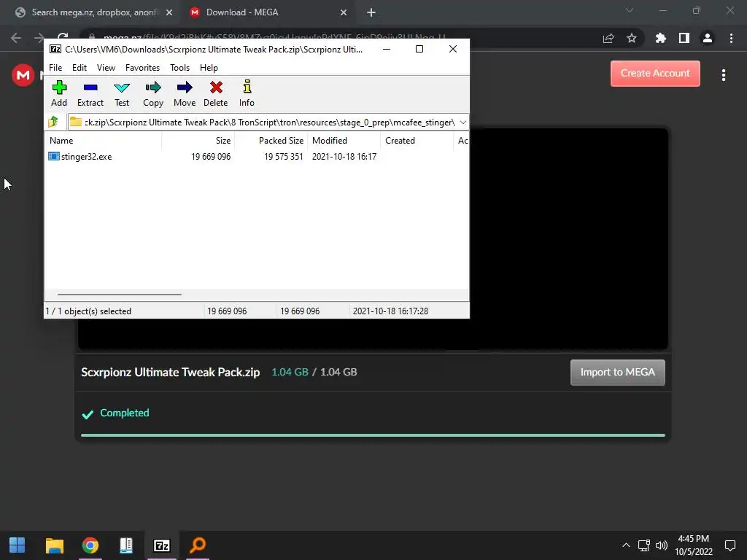Open a new browser tab
Image resolution: width=747 pixels, height=560 pixels.
coord(371,13)
